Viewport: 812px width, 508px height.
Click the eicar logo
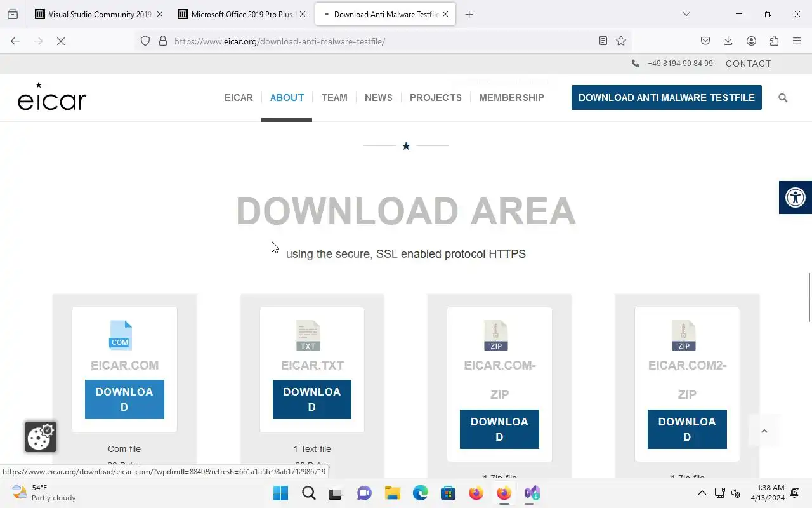(52, 97)
